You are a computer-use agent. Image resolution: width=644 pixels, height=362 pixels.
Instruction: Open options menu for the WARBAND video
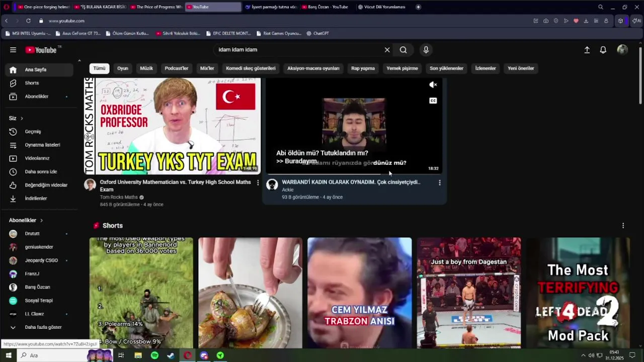(x=440, y=183)
